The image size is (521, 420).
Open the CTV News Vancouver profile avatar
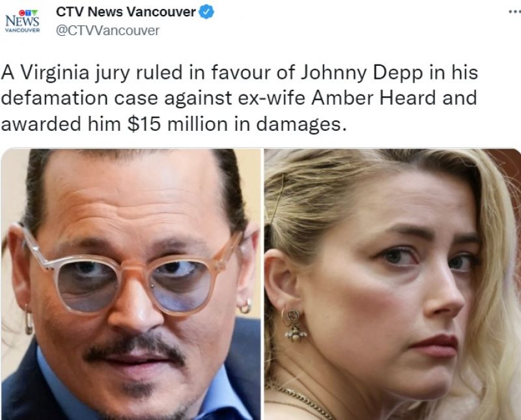[x=22, y=21]
